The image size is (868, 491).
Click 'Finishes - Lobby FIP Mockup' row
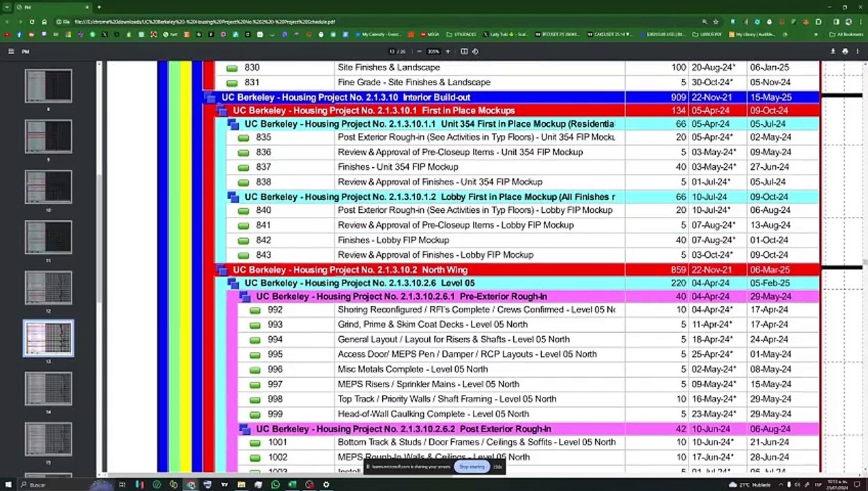pos(393,240)
